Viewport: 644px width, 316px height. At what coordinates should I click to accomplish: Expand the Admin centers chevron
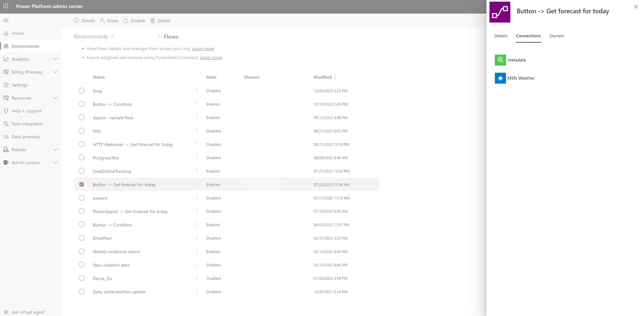(55, 163)
